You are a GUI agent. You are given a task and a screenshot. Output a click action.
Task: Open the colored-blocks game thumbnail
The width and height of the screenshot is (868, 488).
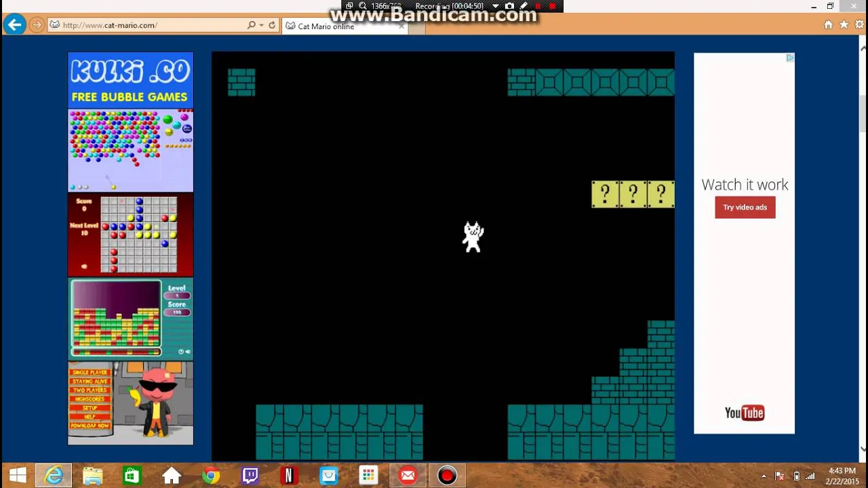(x=130, y=319)
